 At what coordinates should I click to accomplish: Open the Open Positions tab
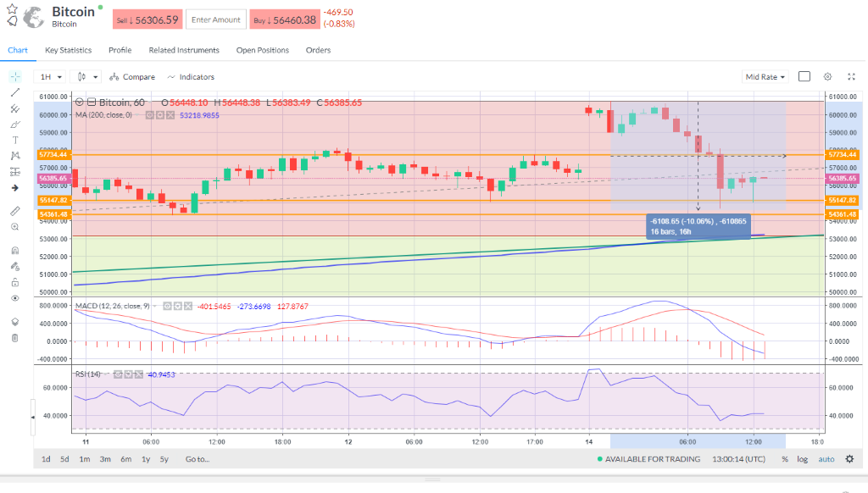[262, 50]
